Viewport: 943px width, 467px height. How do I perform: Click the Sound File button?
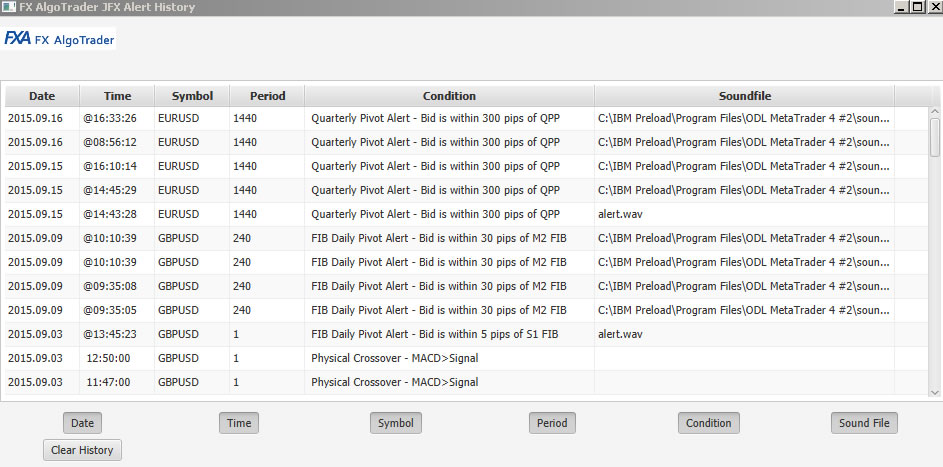pyautogui.click(x=863, y=423)
